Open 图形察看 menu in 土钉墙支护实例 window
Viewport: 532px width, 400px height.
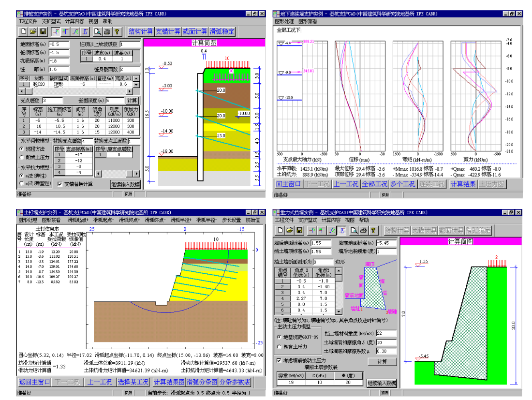51,220
